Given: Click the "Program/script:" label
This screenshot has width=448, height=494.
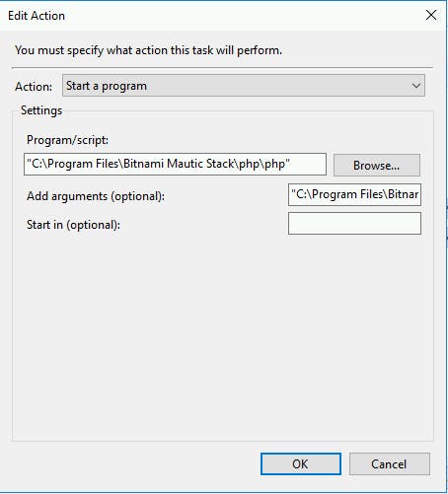Looking at the screenshot, I should pos(67,140).
